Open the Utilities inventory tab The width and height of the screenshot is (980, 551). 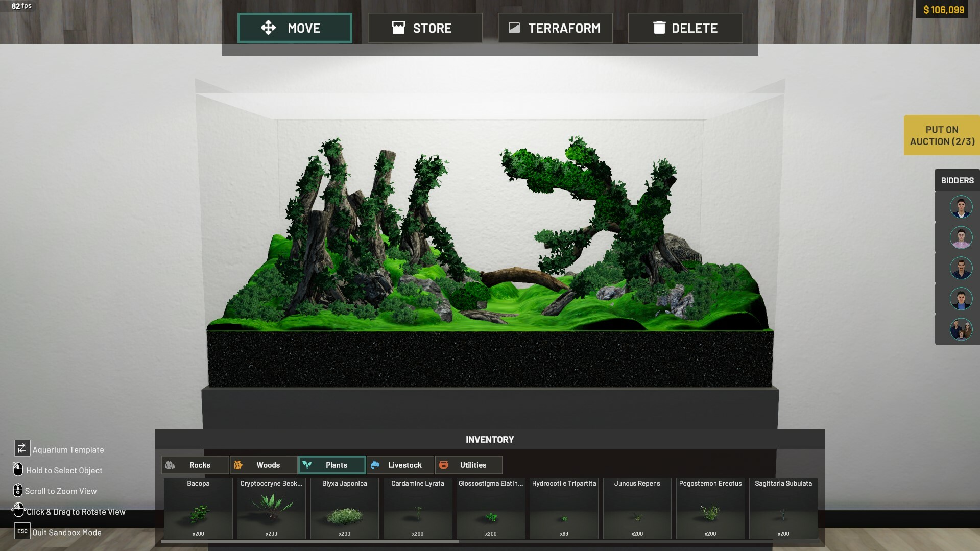(468, 465)
